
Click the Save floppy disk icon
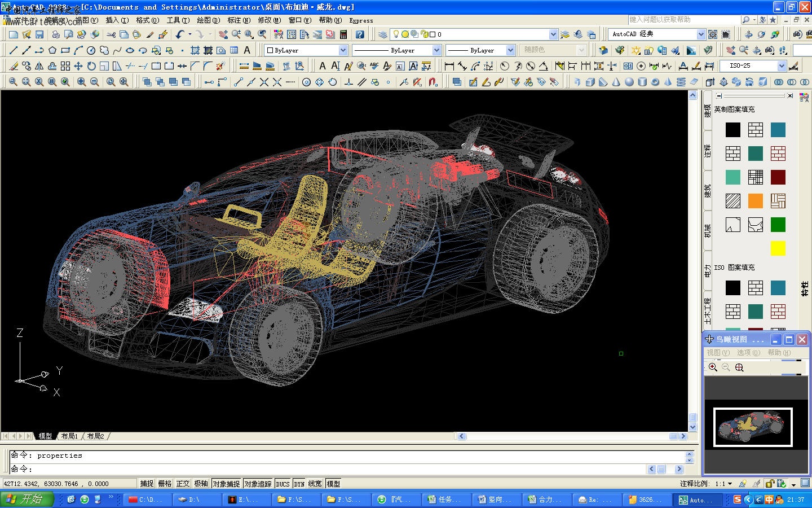click(39, 34)
